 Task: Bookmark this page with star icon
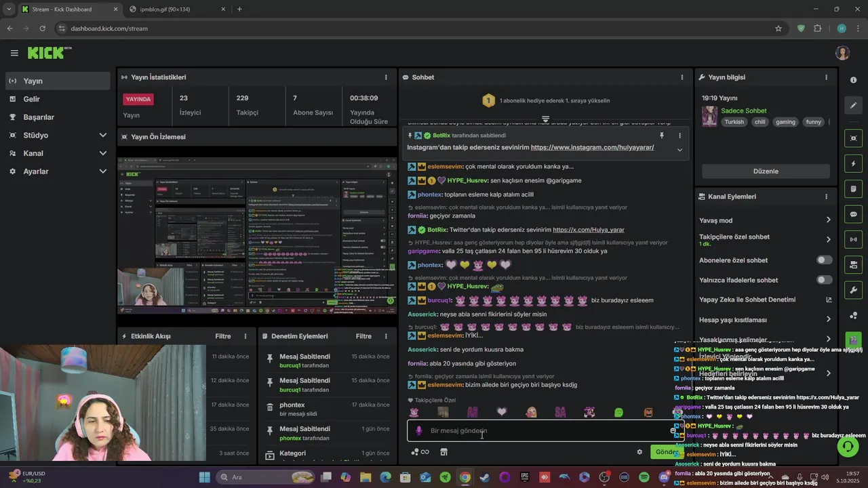click(x=778, y=28)
